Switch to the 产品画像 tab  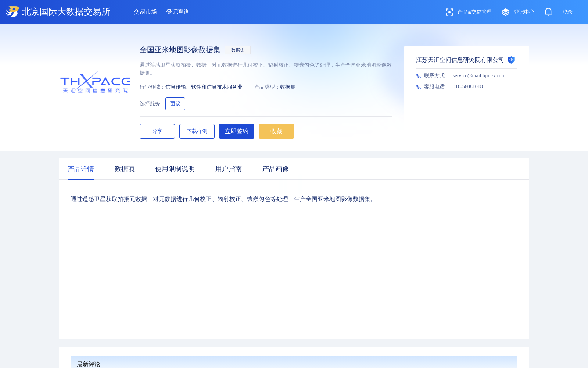[x=276, y=169]
